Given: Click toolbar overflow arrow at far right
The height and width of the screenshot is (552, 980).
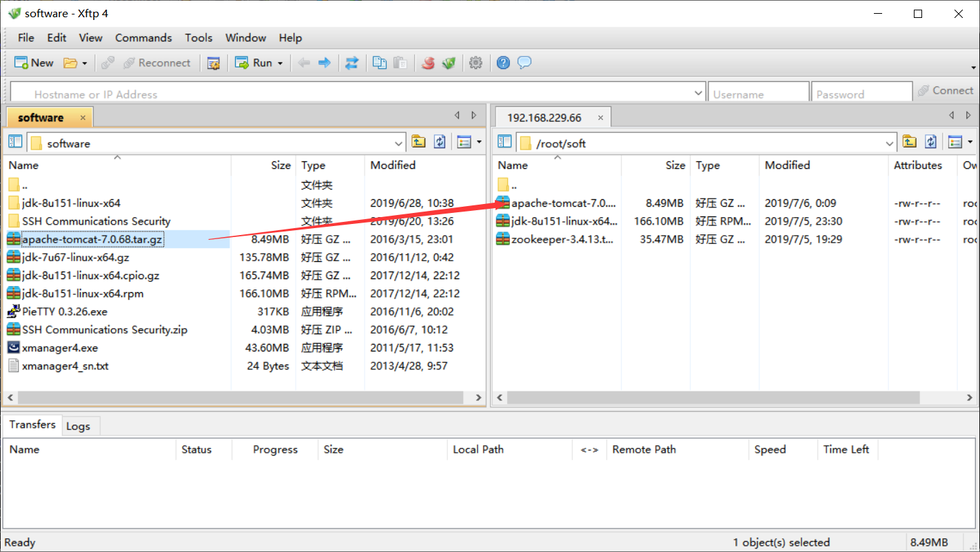Looking at the screenshot, I should [x=972, y=67].
